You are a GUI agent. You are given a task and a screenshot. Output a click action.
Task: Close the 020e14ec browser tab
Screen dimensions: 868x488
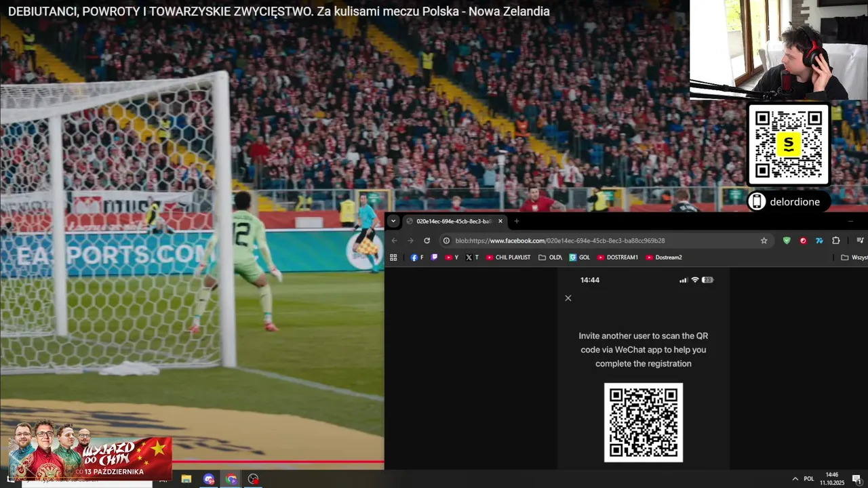500,221
